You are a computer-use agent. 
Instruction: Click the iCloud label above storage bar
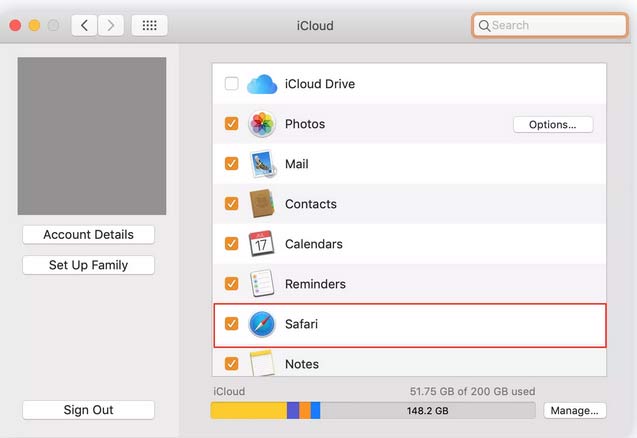(x=229, y=391)
